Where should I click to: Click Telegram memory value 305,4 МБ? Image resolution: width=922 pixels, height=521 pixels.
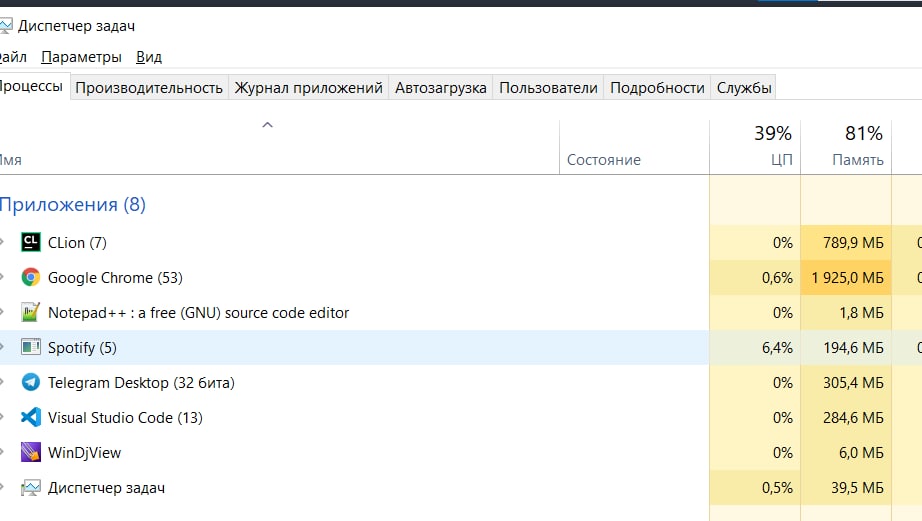pos(853,383)
